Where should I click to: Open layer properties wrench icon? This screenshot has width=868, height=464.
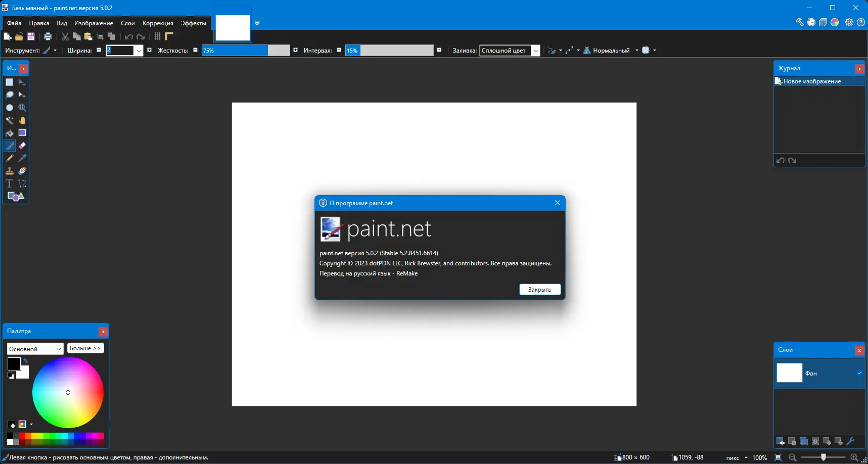pyautogui.click(x=850, y=442)
